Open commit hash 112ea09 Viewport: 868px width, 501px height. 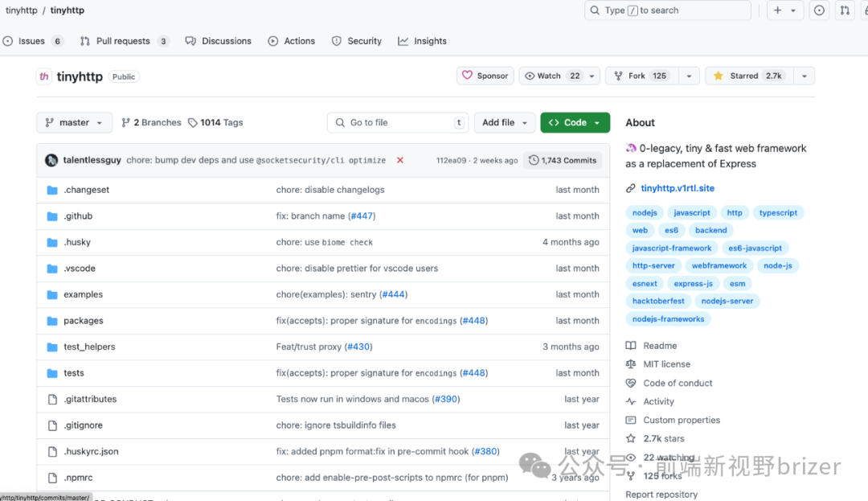click(x=451, y=161)
